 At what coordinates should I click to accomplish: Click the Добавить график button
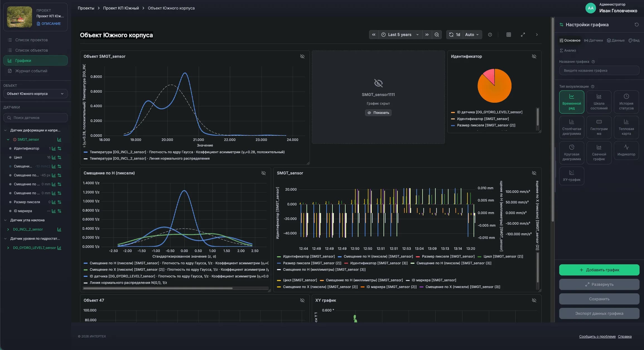599,270
